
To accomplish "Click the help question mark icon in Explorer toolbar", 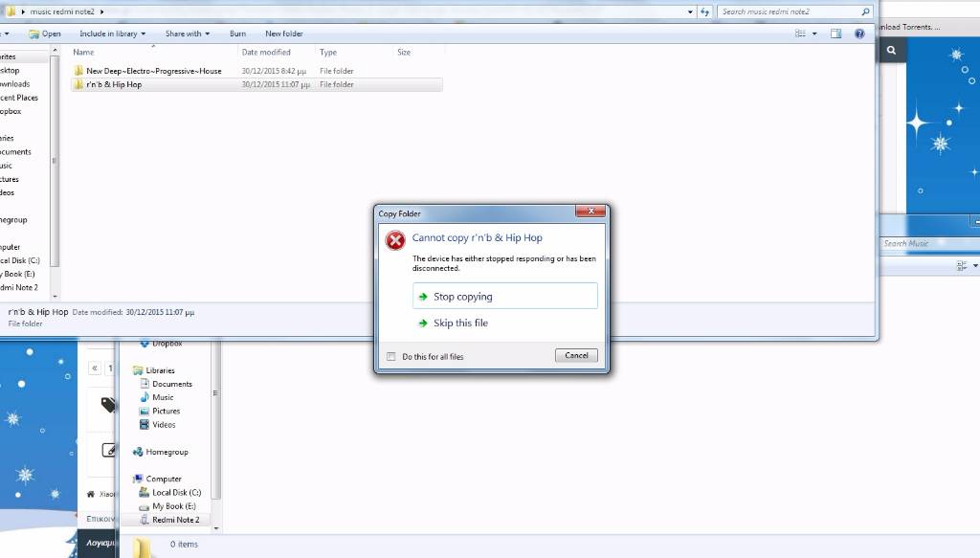I will 858,33.
